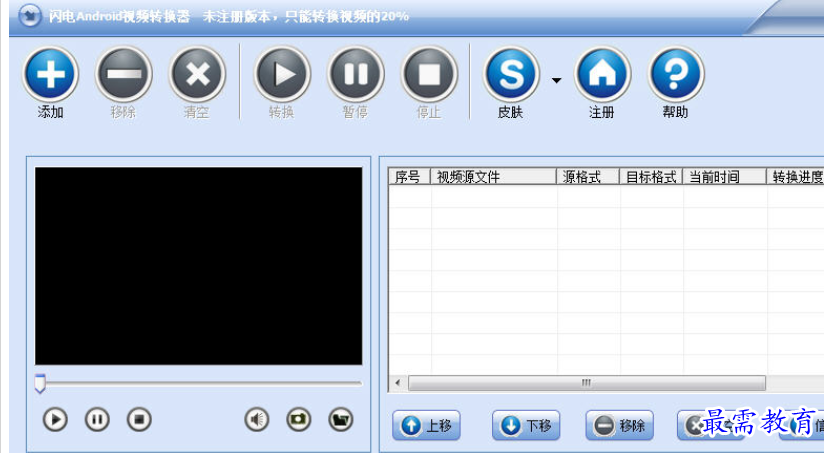The height and width of the screenshot is (453, 824).
Task: Click the file list horizontal scrollbar thumb
Action: (x=586, y=383)
